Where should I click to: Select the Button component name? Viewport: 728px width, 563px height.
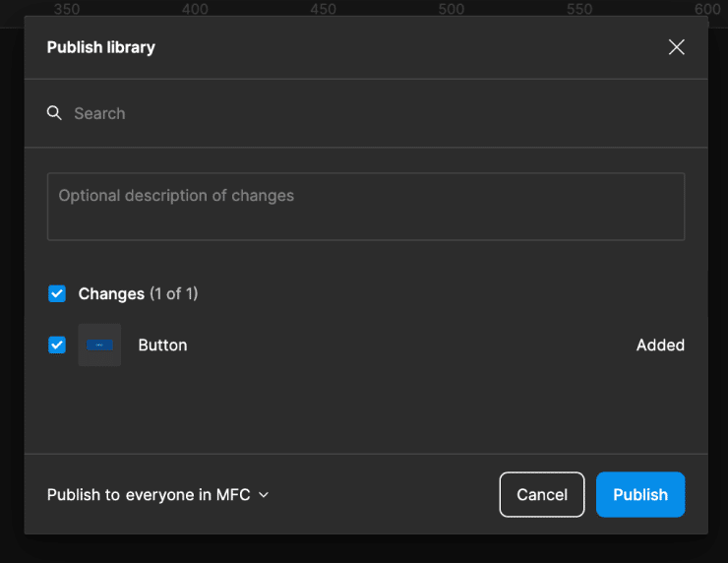pyautogui.click(x=162, y=345)
